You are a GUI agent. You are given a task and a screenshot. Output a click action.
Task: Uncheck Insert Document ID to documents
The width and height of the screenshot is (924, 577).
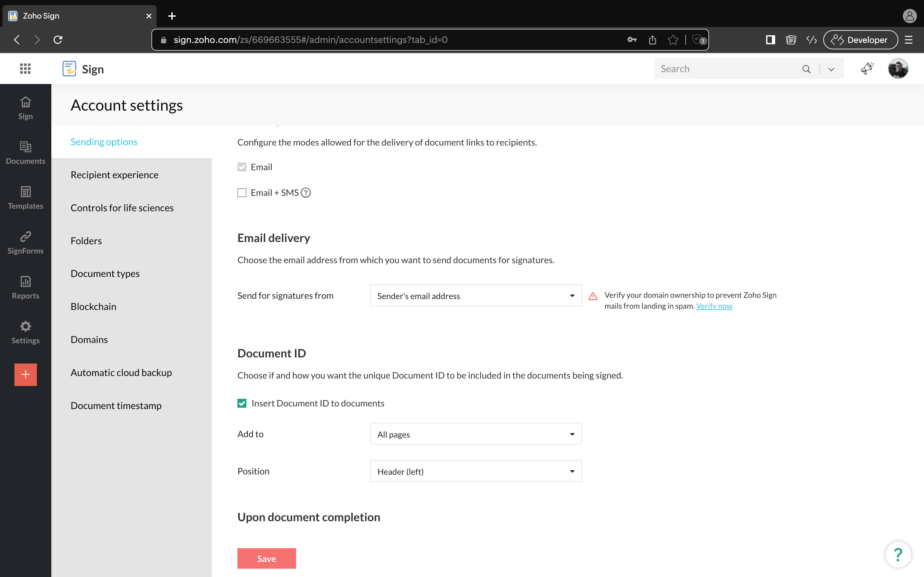coord(242,403)
